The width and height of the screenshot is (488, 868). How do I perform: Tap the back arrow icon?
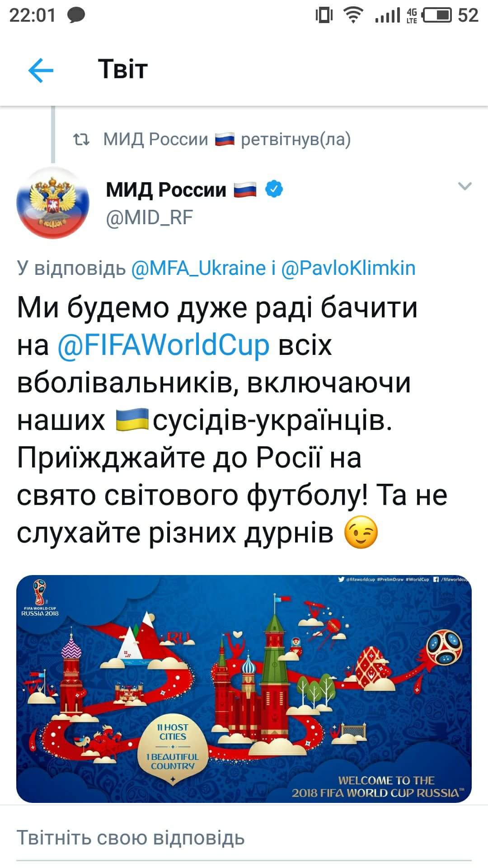coord(41,71)
